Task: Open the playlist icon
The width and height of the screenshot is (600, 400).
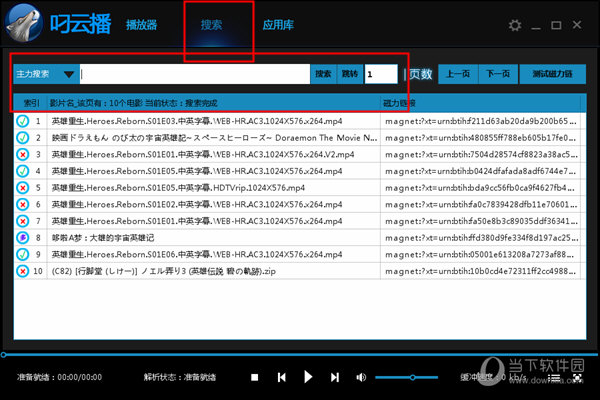Action: [554, 378]
